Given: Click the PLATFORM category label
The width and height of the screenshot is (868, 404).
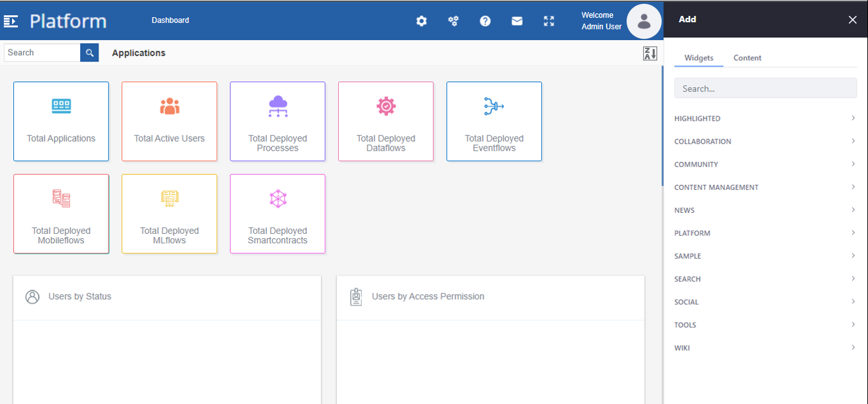Looking at the screenshot, I should [692, 233].
